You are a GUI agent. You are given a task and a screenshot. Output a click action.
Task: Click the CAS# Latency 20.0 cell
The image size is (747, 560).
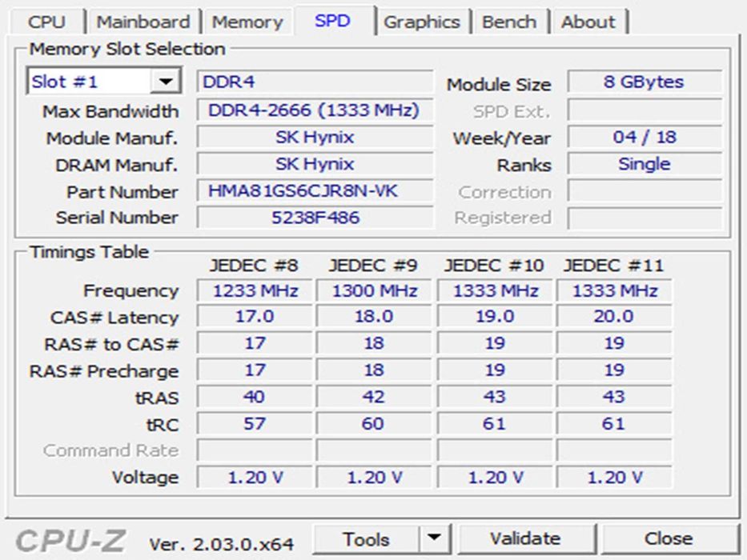pyautogui.click(x=614, y=317)
